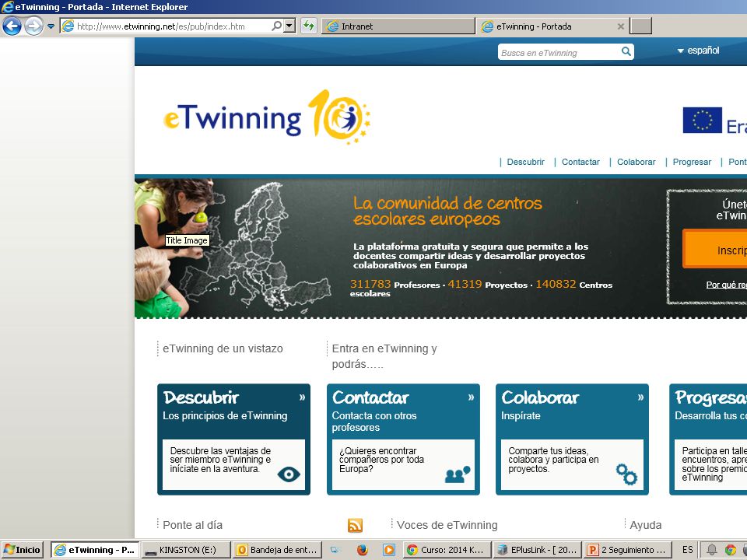Open Bandeja de entrada taskbar button
The height and width of the screenshot is (560, 747).
pyautogui.click(x=277, y=550)
